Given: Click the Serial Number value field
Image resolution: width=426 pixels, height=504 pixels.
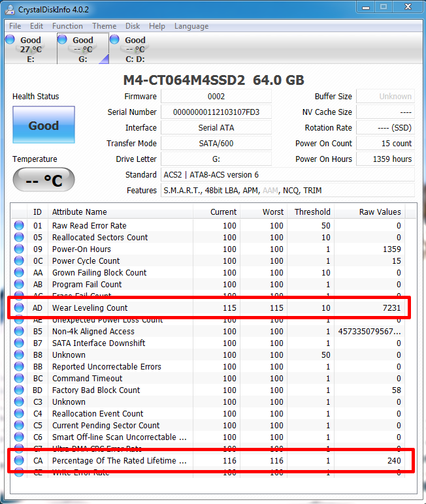Looking at the screenshot, I should (x=216, y=112).
